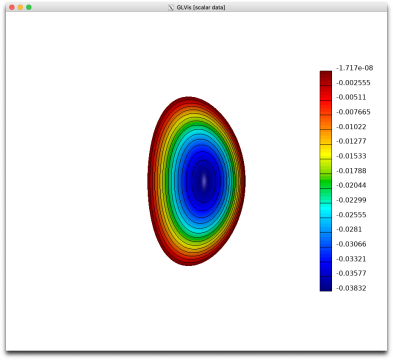Click the yellow minimize window button
Image resolution: width=393 pixels, height=360 pixels.
pyautogui.click(x=20, y=7)
